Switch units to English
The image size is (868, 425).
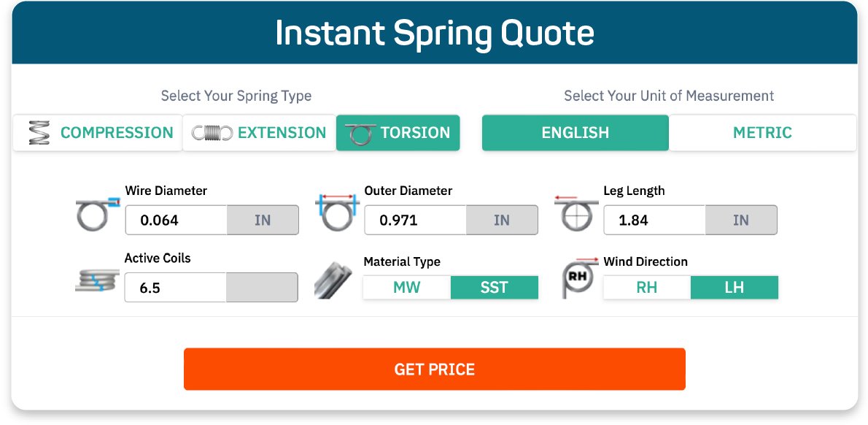click(x=575, y=133)
